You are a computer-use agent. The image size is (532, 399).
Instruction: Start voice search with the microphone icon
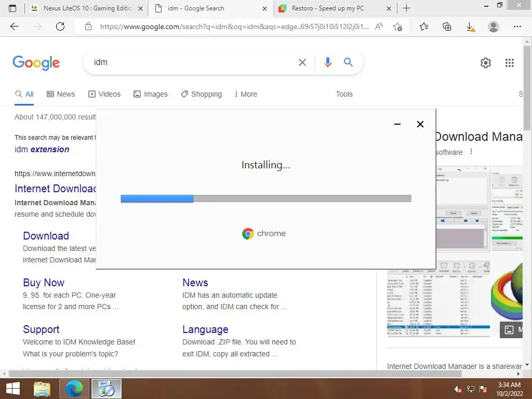[327, 62]
